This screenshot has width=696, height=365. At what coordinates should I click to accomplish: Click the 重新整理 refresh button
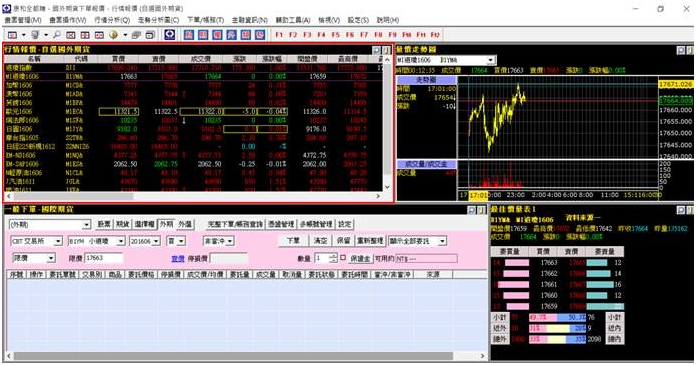(370, 241)
